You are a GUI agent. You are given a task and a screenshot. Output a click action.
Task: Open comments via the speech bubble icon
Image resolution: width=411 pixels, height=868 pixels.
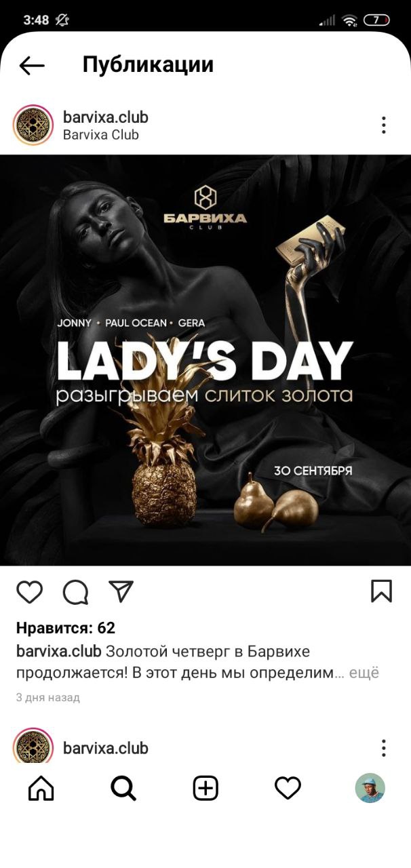point(75,592)
